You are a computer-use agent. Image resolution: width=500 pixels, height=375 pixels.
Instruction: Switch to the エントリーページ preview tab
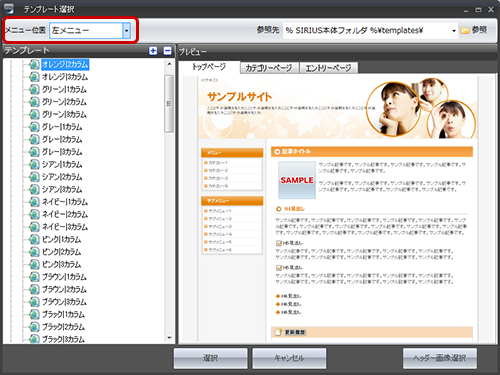point(328,68)
